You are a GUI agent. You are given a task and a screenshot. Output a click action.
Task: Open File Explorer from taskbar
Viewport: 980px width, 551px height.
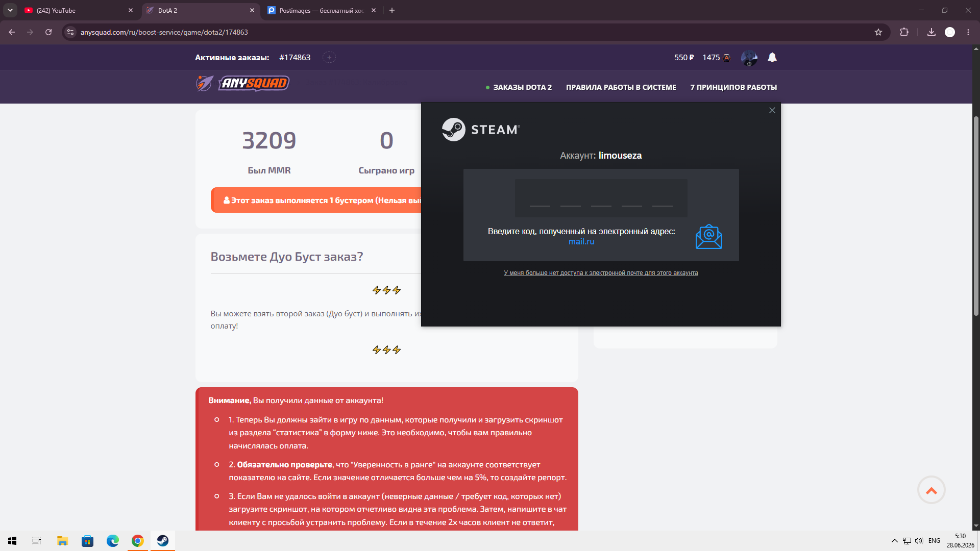click(62, 541)
